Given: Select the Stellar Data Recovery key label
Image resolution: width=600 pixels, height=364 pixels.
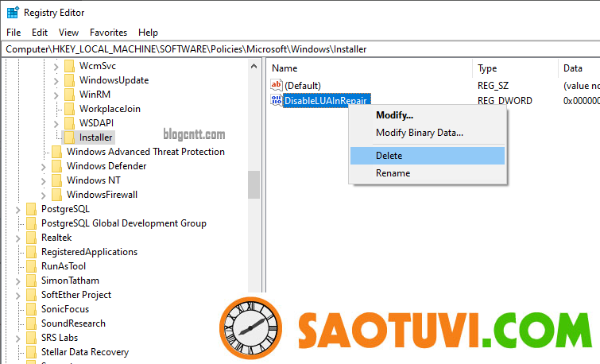Looking at the screenshot, I should [x=85, y=352].
